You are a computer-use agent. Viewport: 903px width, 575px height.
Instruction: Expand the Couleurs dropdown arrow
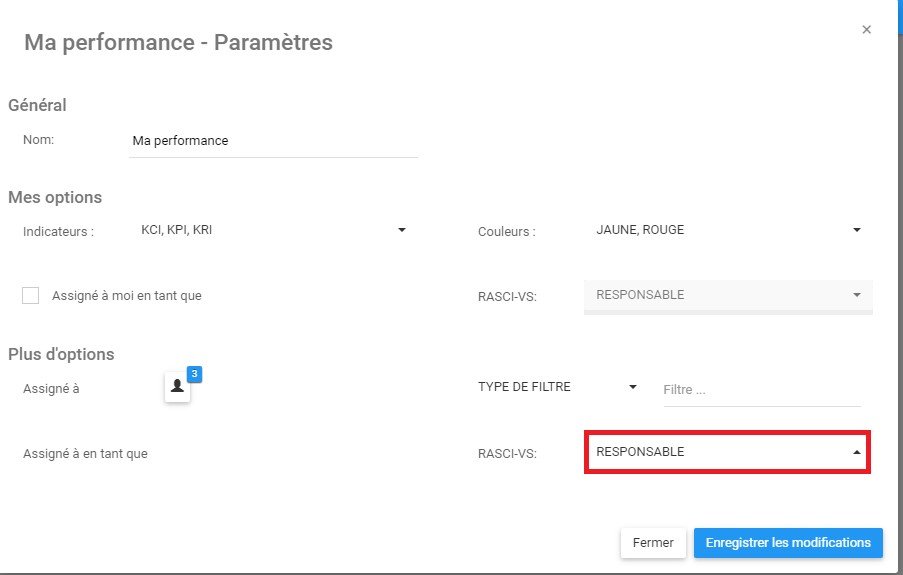click(856, 230)
